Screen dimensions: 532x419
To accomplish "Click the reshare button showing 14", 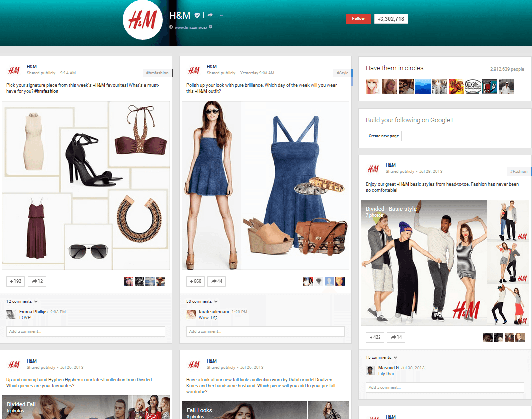I will [x=396, y=337].
